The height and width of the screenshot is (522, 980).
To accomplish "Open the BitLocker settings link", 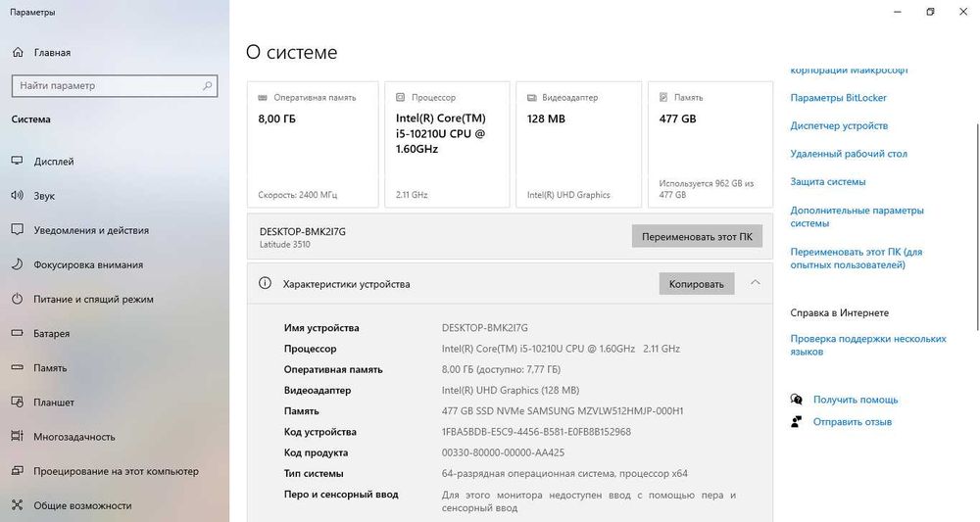I will 838,98.
